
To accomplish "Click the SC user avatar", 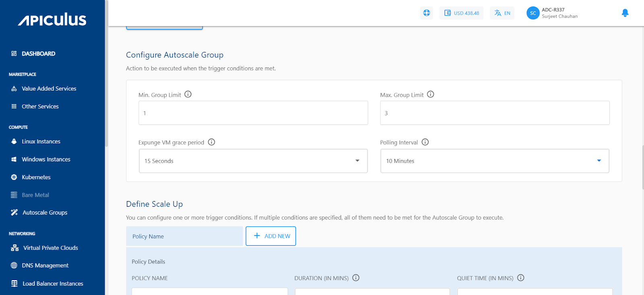I will click(x=533, y=13).
